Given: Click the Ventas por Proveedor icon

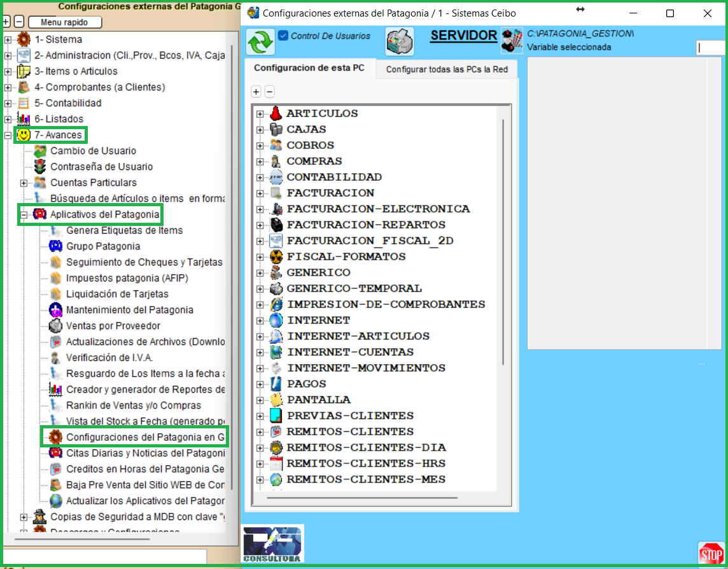Looking at the screenshot, I should [x=56, y=326].
